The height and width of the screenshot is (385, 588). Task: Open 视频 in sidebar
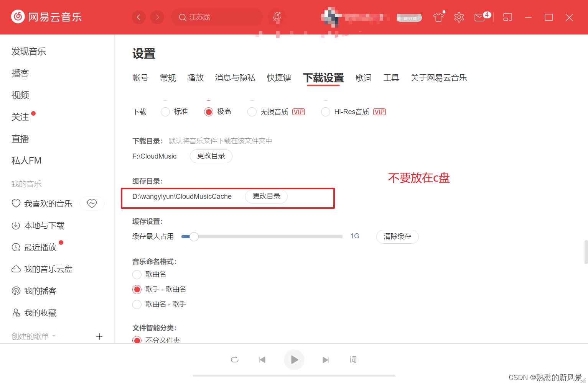20,95
